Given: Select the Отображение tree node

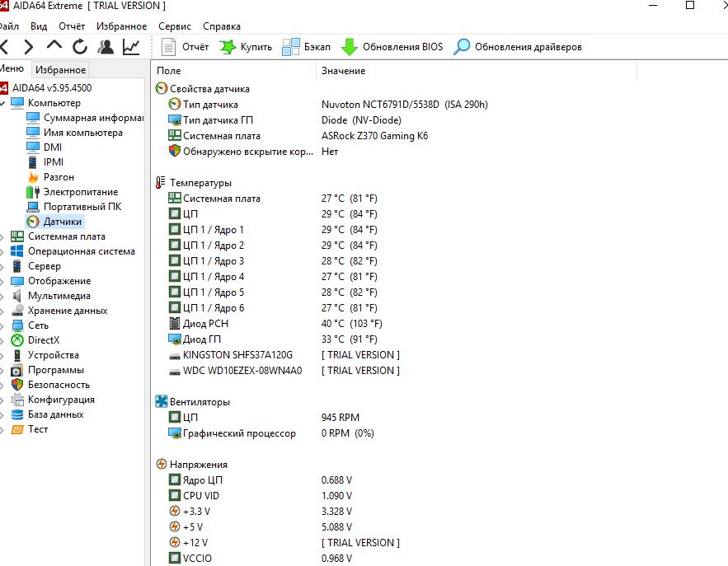Looking at the screenshot, I should [x=59, y=281].
